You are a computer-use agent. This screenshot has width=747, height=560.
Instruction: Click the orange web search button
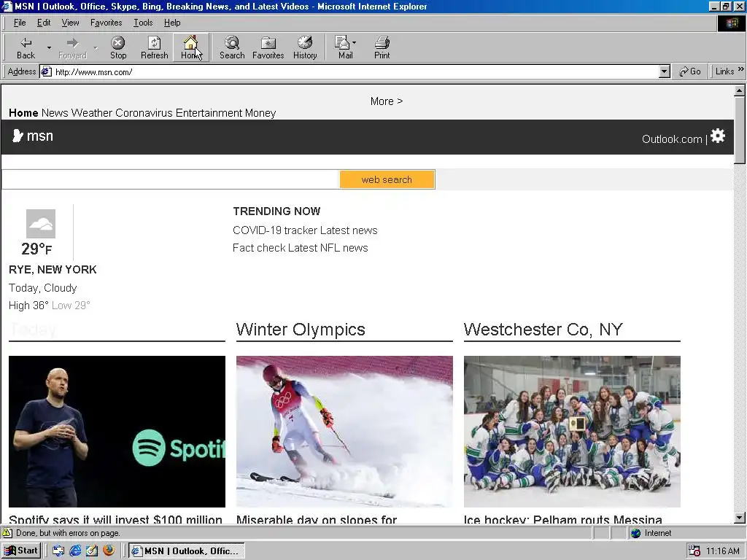click(x=387, y=179)
